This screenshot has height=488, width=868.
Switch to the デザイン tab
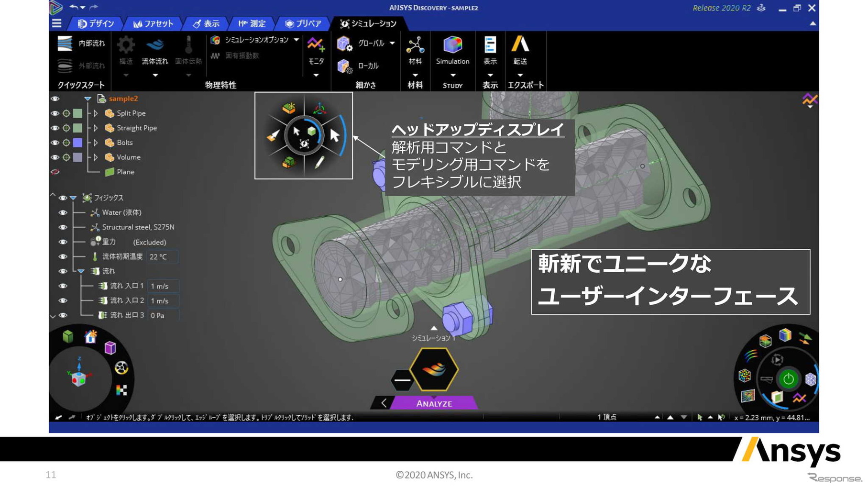(x=96, y=23)
